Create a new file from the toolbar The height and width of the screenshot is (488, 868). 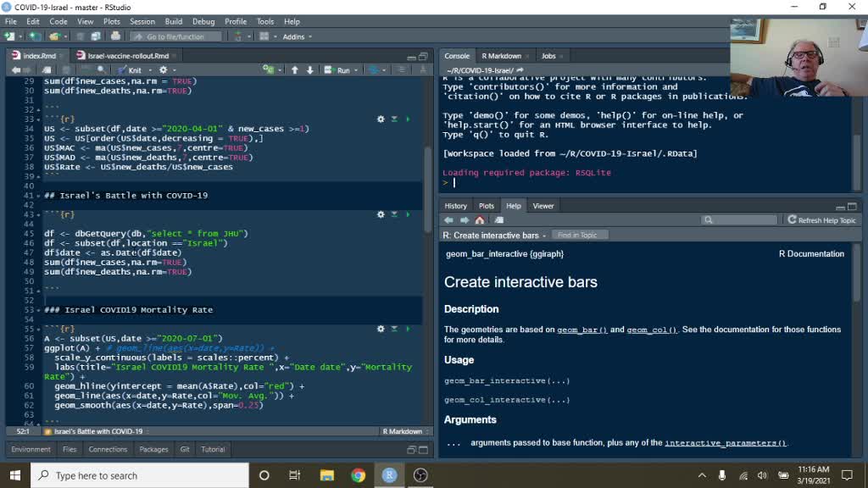pos(9,36)
